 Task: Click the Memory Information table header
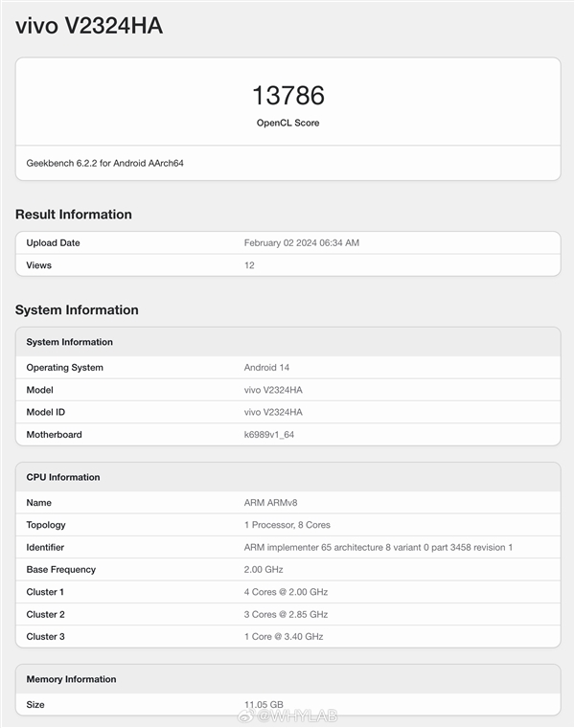click(x=71, y=679)
